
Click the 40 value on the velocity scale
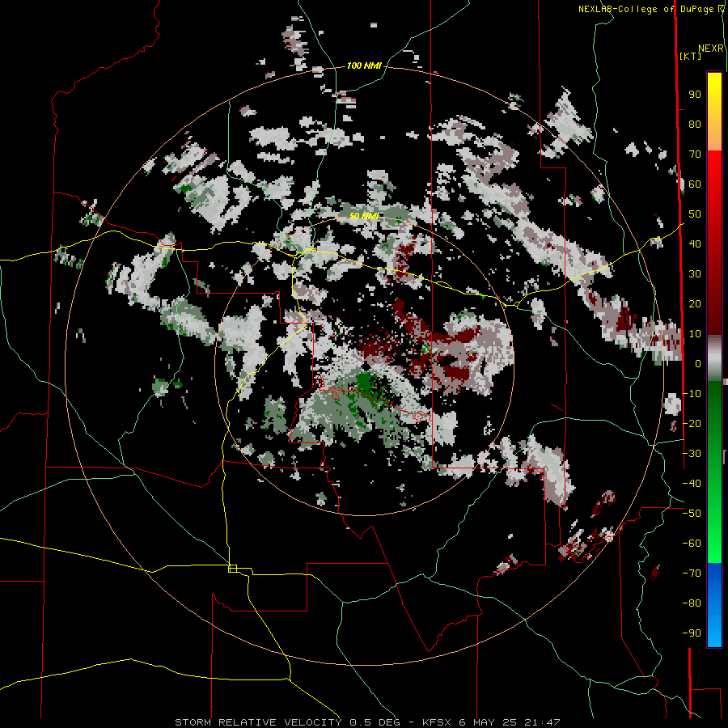(695, 243)
